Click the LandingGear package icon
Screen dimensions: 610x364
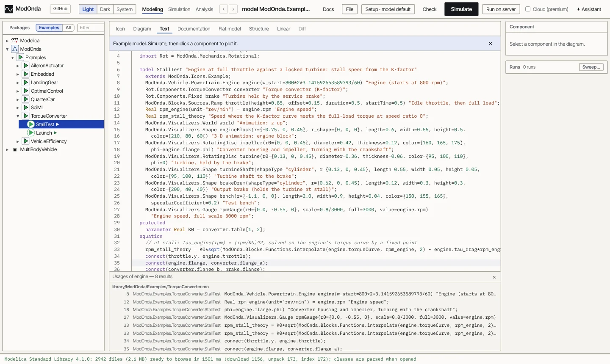click(x=26, y=83)
